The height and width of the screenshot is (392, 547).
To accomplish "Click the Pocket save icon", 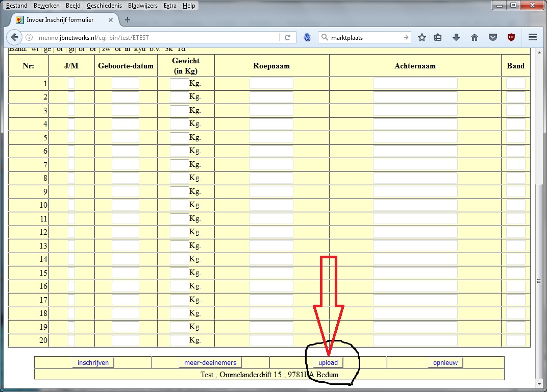I will [492, 37].
